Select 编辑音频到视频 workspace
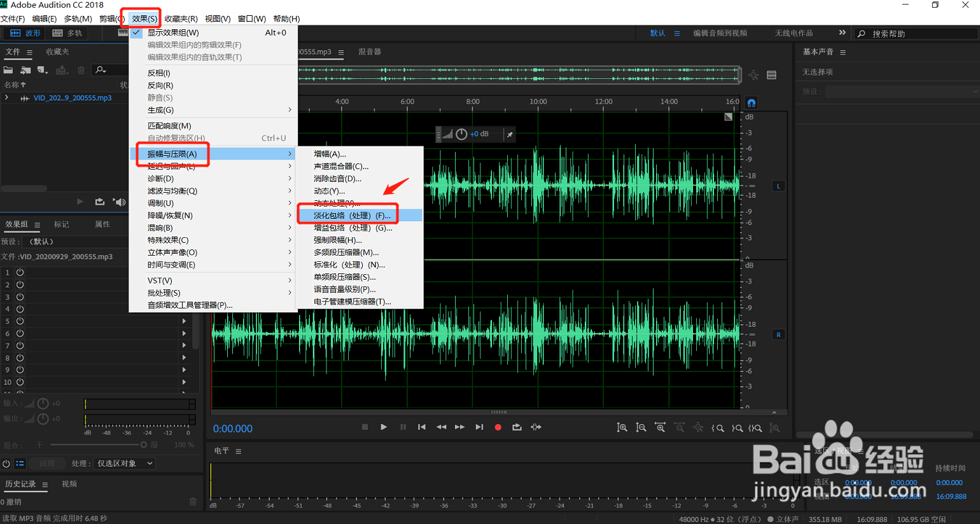This screenshot has width=980, height=524. [720, 33]
